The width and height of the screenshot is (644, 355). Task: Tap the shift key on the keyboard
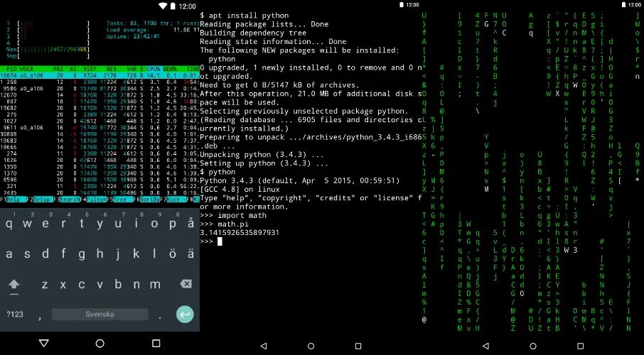pyautogui.click(x=14, y=285)
